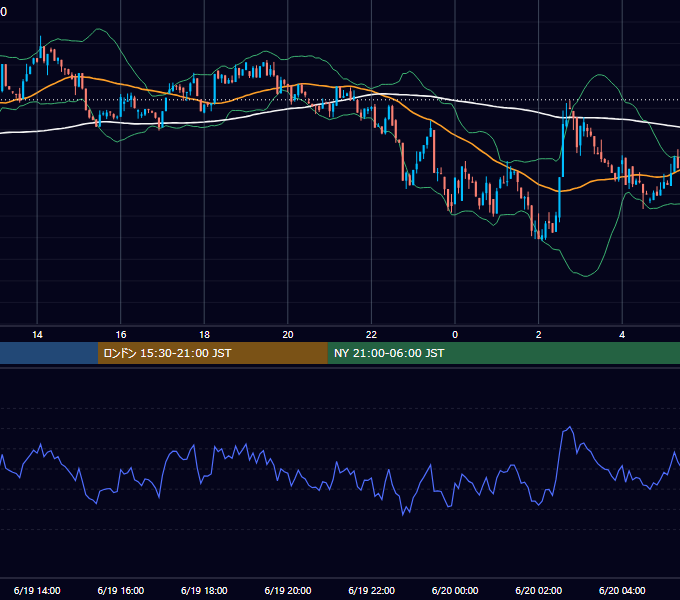Click the 14 hour label on chart axis
This screenshot has width=680, height=600.
click(37, 335)
